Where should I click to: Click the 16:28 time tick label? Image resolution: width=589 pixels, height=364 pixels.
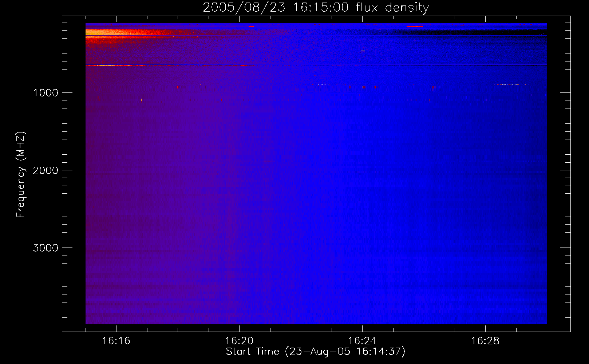pos(485,341)
